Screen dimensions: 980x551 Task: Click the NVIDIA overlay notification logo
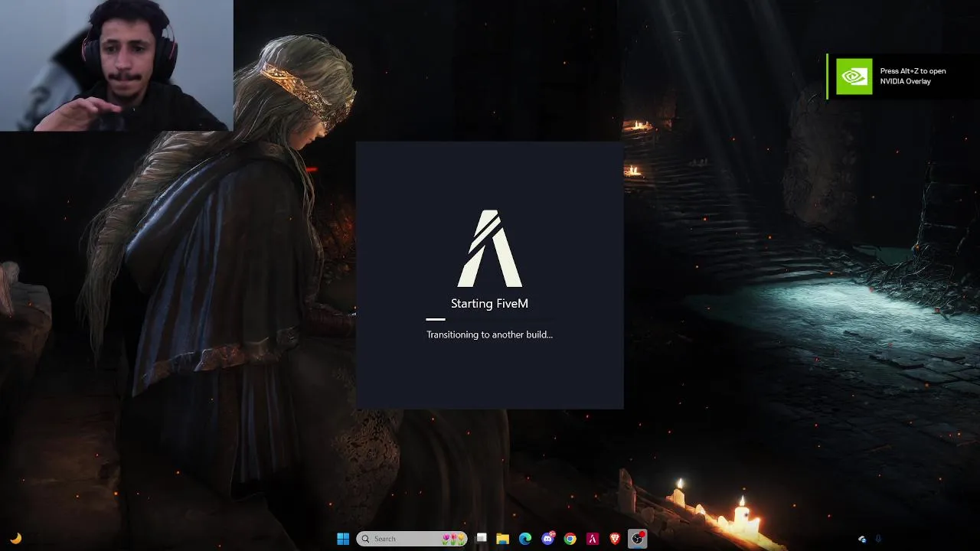[x=854, y=77]
